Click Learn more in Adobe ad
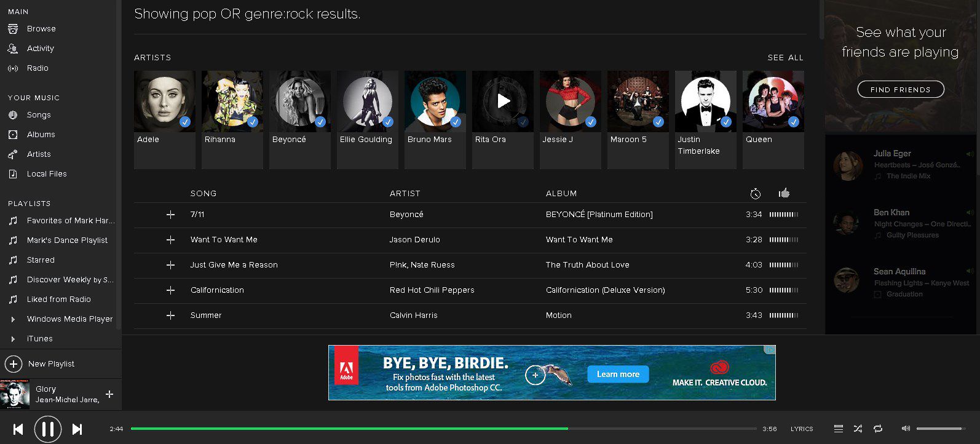The image size is (980, 444). tap(618, 374)
